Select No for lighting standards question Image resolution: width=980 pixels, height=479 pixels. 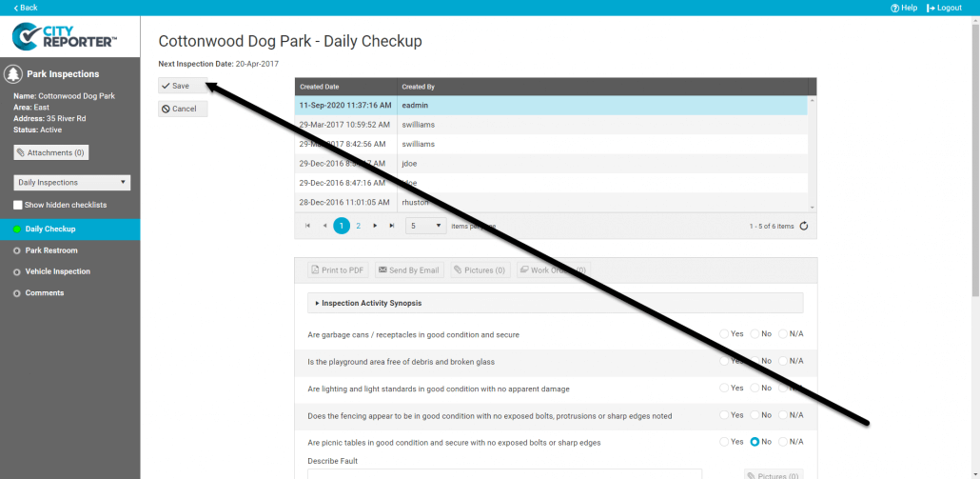click(755, 389)
